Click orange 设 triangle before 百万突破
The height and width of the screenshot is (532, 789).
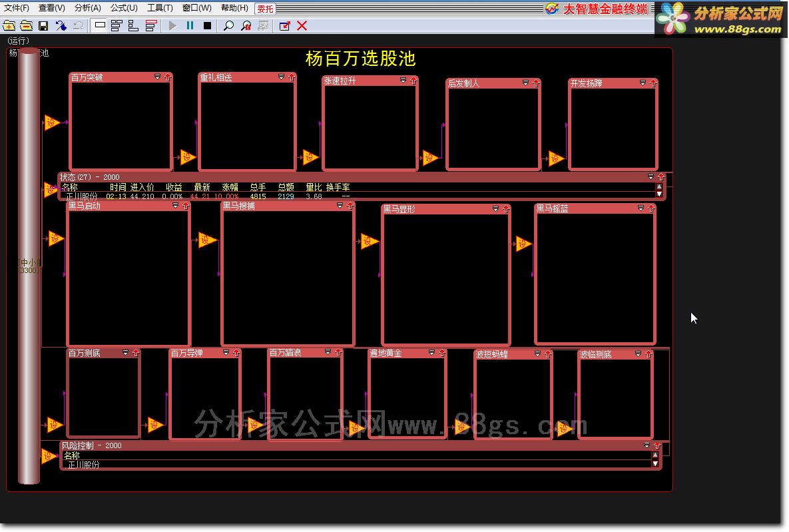52,123
